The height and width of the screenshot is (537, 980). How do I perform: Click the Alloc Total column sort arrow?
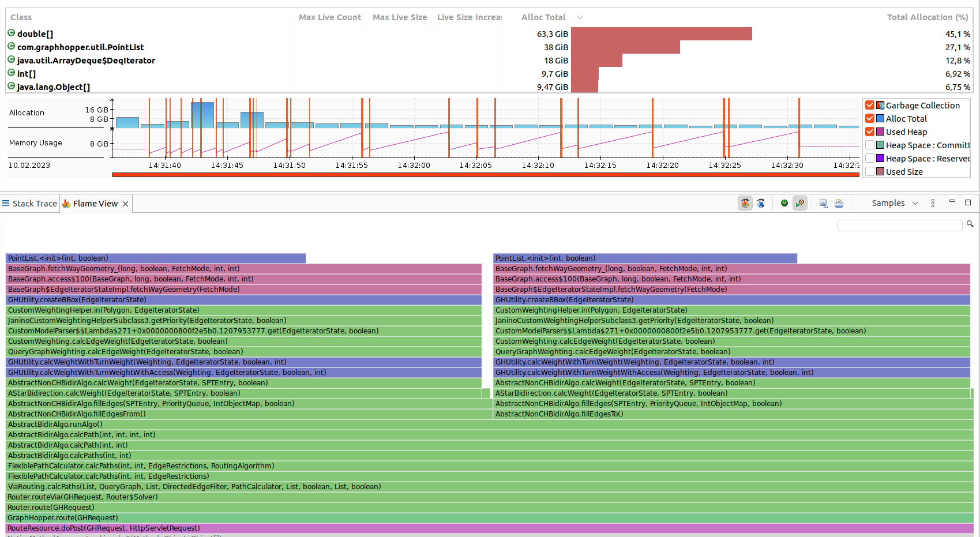tap(580, 17)
